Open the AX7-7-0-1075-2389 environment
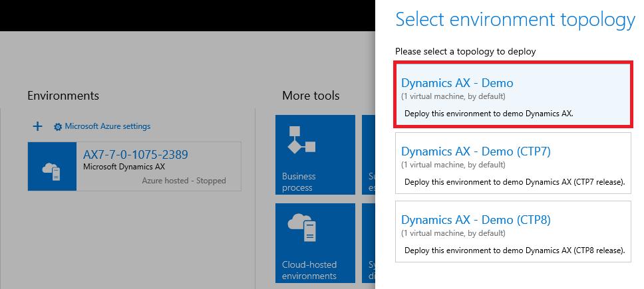This screenshot has width=644, height=289. tap(136, 155)
